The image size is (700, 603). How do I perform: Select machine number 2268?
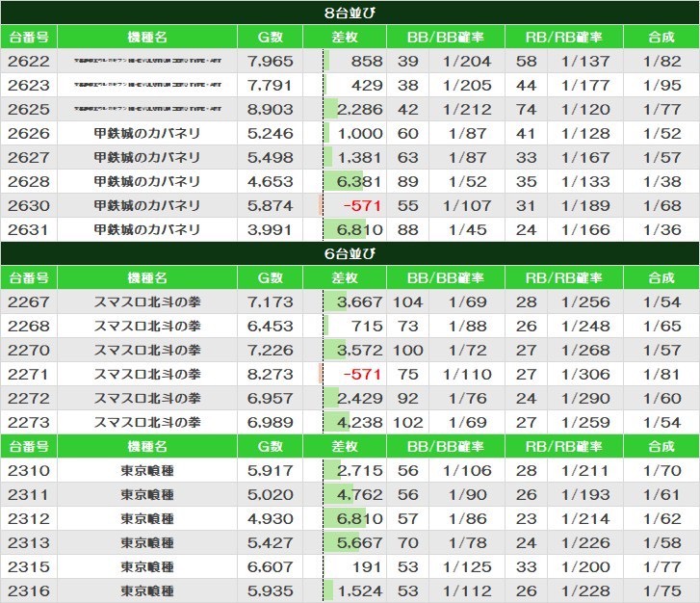coord(29,327)
